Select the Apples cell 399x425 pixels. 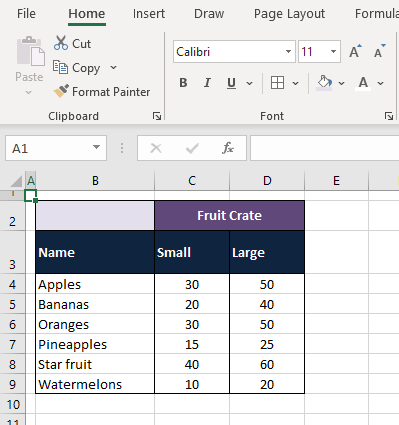pos(95,284)
